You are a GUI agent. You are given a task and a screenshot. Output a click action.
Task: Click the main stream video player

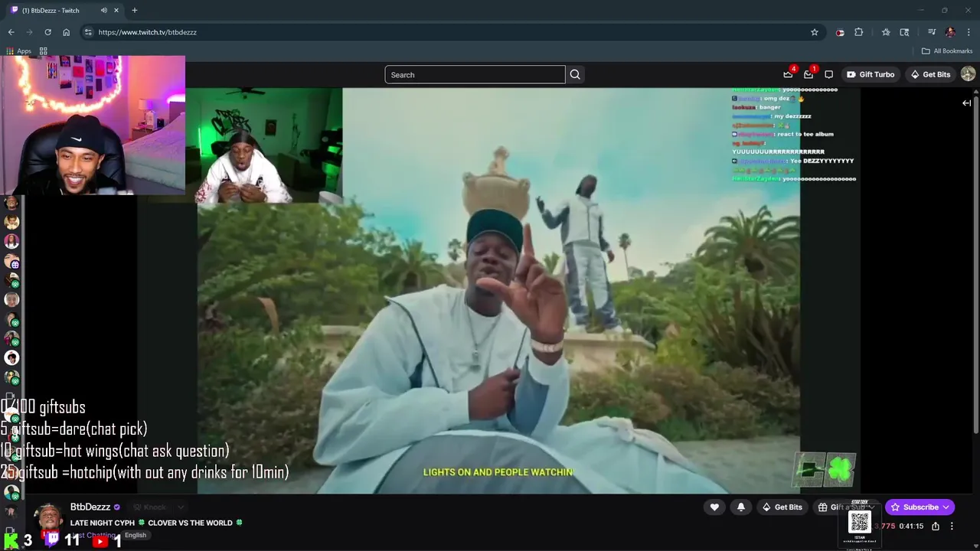[x=498, y=291]
